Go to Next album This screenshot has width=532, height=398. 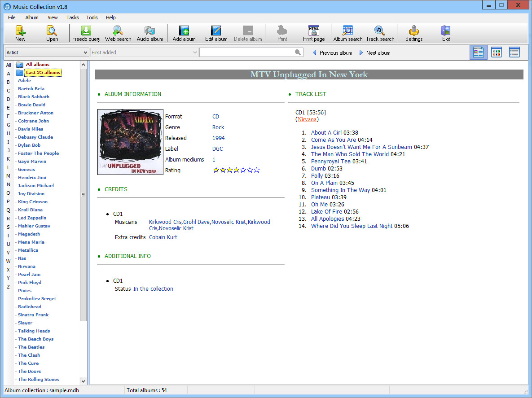[x=374, y=52]
